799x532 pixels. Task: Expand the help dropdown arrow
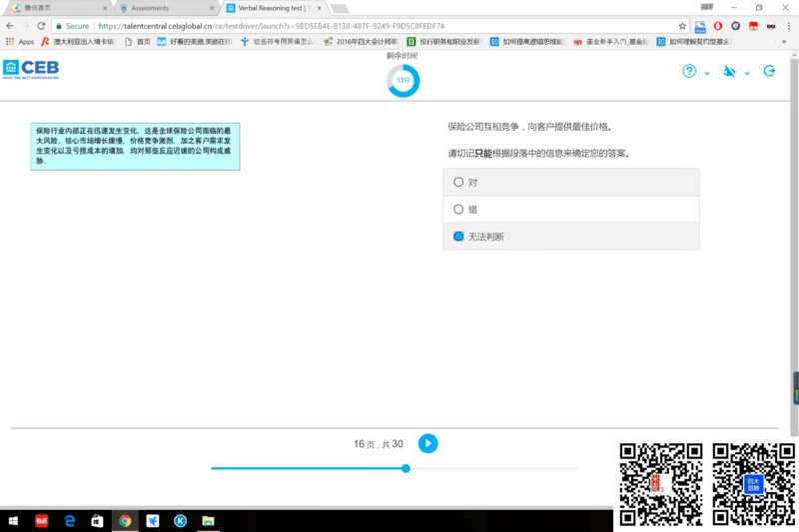point(707,73)
